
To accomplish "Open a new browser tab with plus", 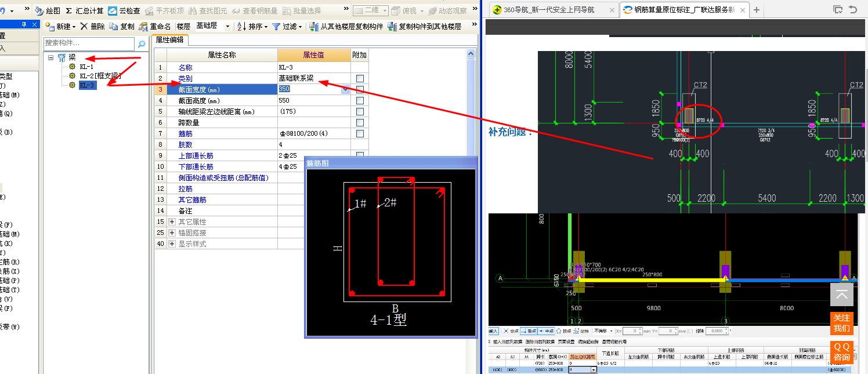I will pos(757,10).
